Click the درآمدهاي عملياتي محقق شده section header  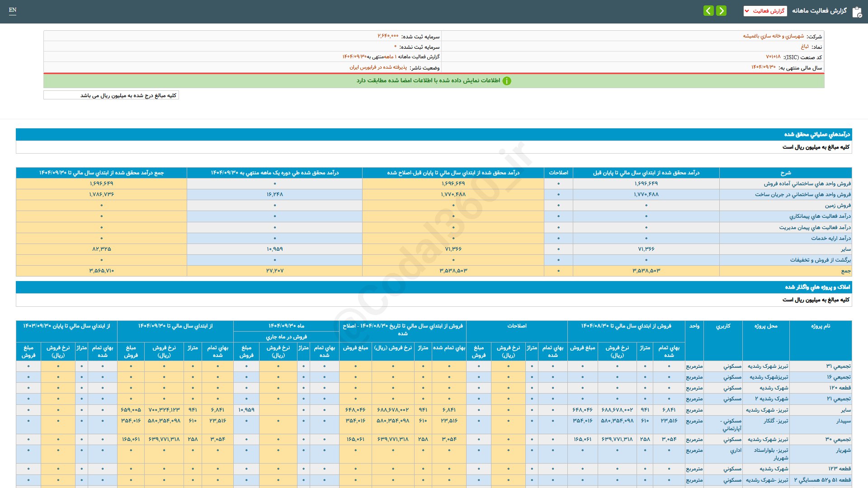pyautogui.click(x=816, y=134)
